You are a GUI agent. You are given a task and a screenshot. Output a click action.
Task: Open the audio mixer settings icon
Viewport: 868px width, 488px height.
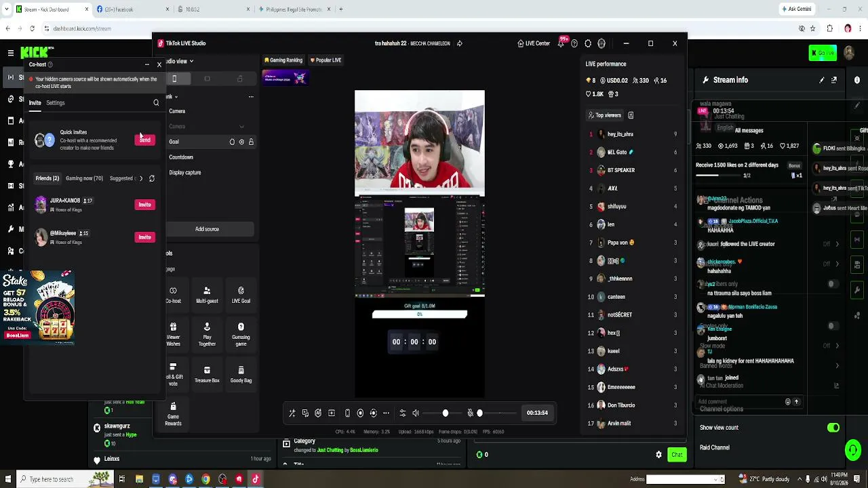[x=403, y=413]
